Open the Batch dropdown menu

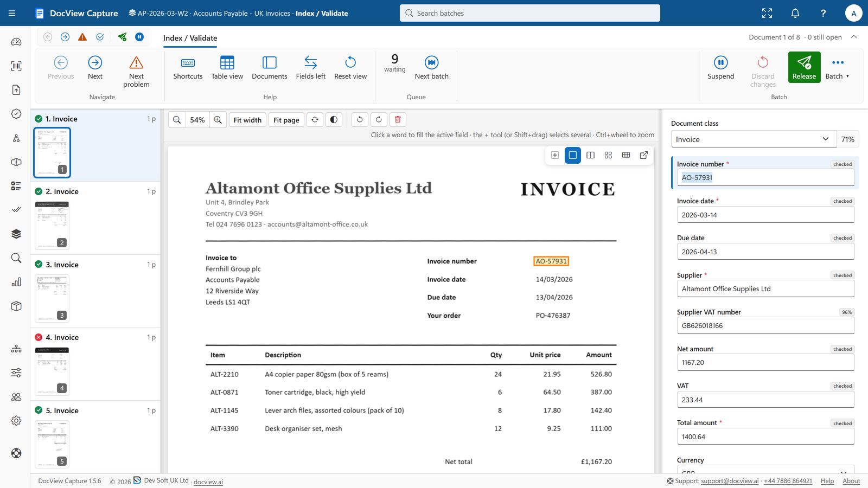point(838,67)
